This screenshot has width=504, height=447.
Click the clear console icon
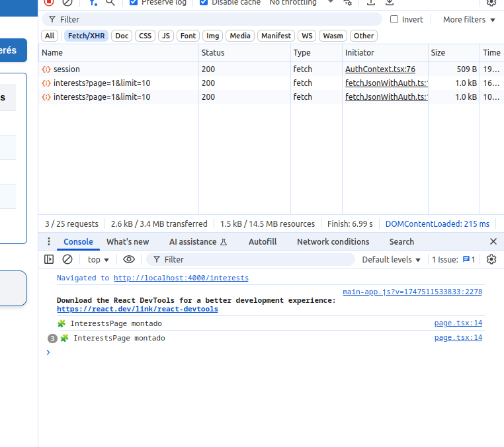point(67,260)
